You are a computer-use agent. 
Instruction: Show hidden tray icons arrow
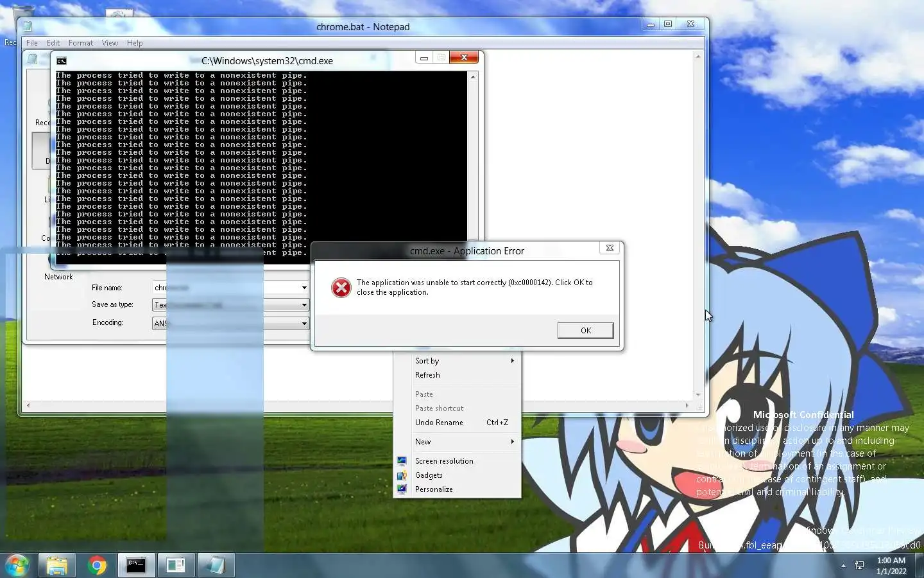[843, 566]
